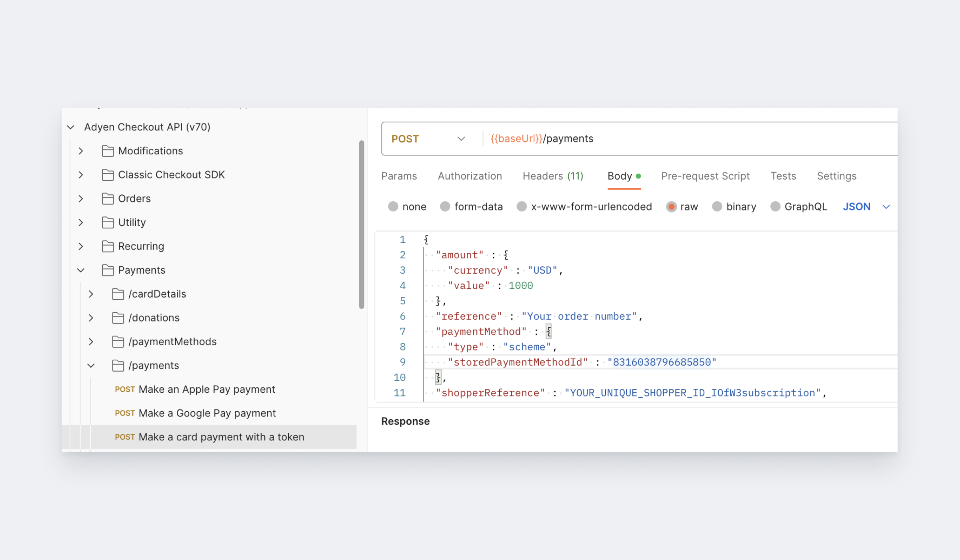Select the raw body type
This screenshot has width=960, height=560.
coord(671,206)
